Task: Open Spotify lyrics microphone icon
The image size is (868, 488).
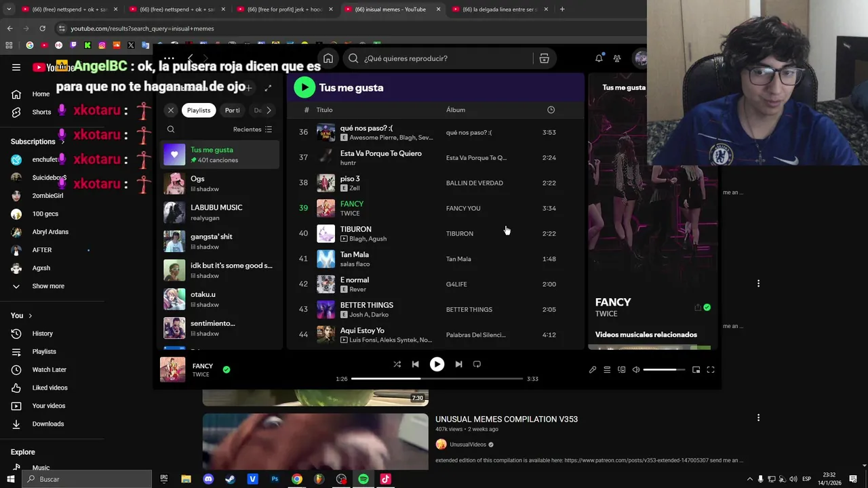Action: 593,369
